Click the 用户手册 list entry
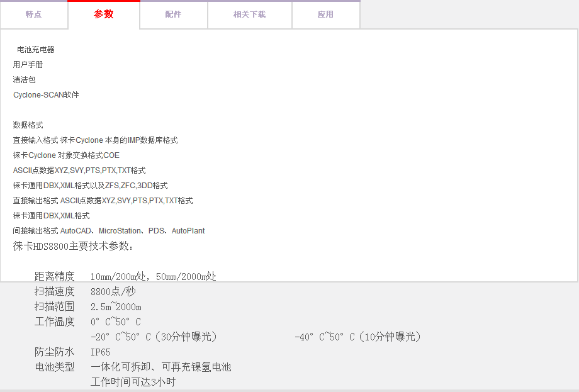 (x=28, y=65)
